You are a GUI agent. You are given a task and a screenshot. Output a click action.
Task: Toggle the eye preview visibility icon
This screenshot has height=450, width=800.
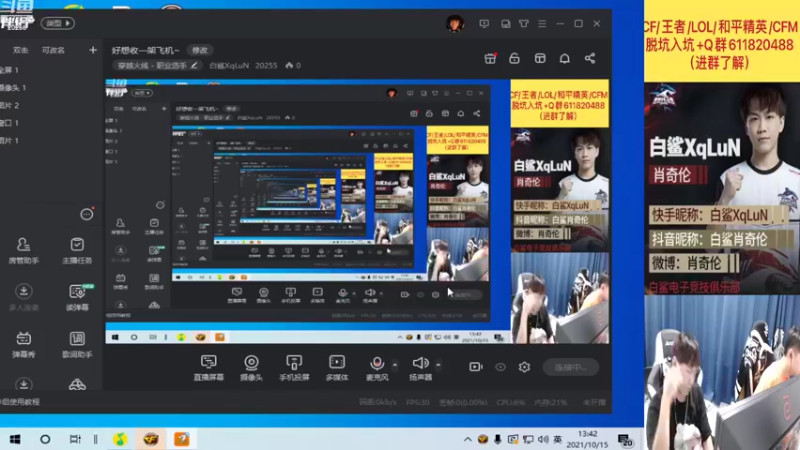[501, 367]
